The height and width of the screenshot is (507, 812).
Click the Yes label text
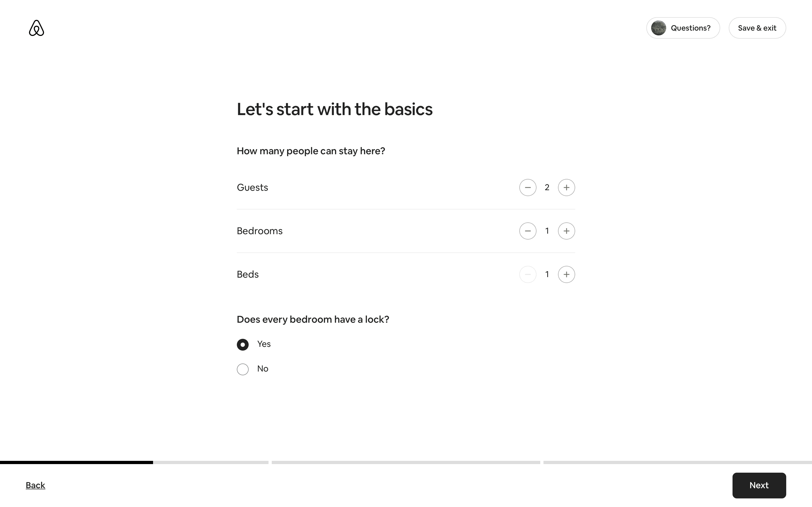264,344
